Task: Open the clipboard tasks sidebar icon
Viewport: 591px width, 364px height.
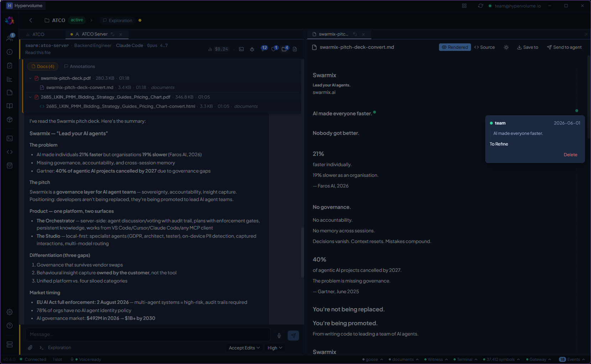Action: [10, 65]
